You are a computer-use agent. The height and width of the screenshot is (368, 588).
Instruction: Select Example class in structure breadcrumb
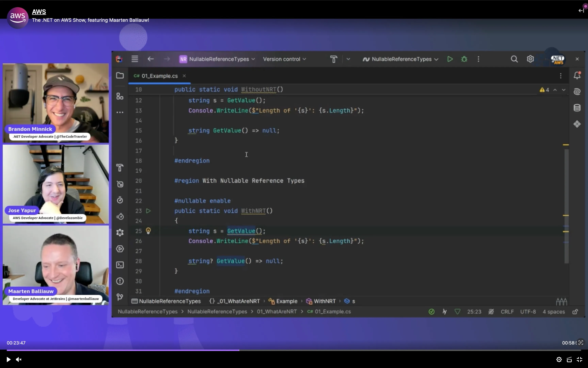coord(283,301)
